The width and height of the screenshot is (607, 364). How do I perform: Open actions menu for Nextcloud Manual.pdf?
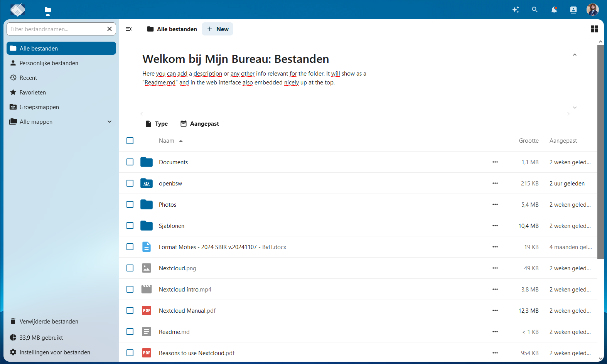(x=495, y=310)
